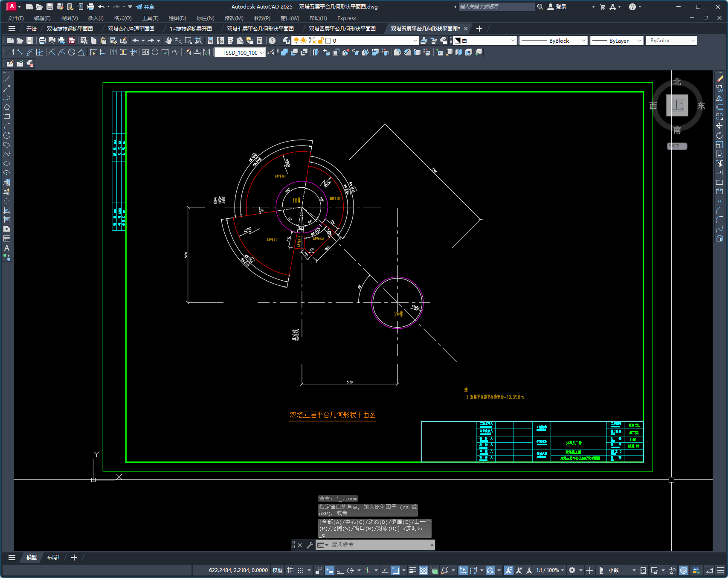Choose the Erase tool in the modify toolbar
This screenshot has width=728, height=578.
coord(719,79)
